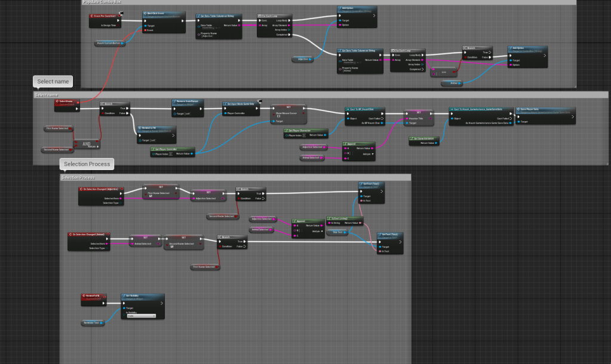Toggle the Second Name Selected checkbox
Screen dimensions: 611x364
[172, 246]
